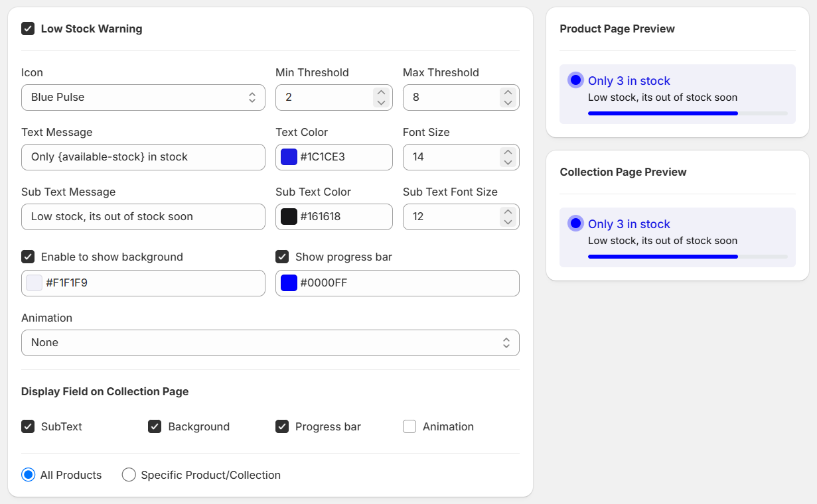817x504 pixels.
Task: Open the Sub Text Color black swatch
Action: [289, 217]
